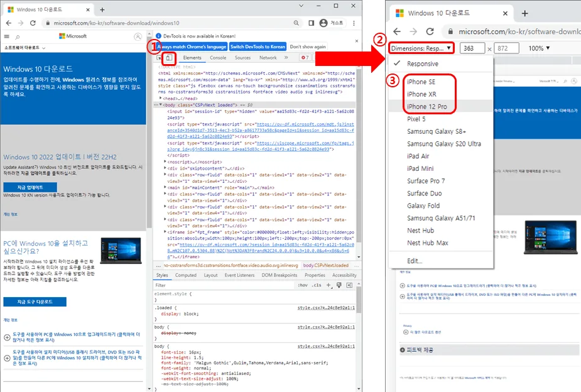Select the checked Responsive option in the device list
This screenshot has height=392, width=581.
point(441,63)
